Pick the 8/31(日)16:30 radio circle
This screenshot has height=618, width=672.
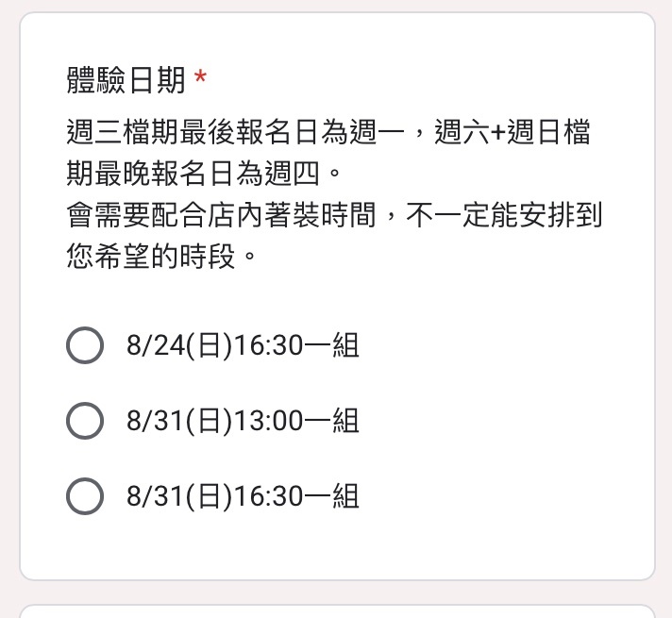pos(85,496)
